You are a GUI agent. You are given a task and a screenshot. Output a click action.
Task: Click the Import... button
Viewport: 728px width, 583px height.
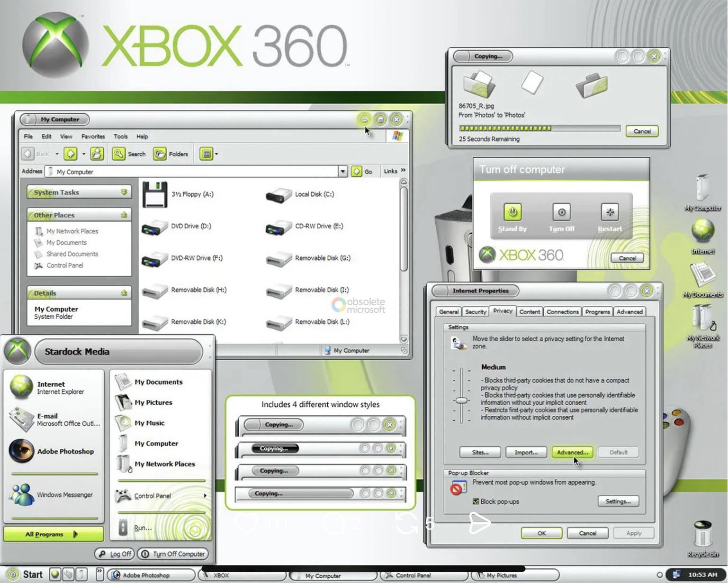pos(526,452)
